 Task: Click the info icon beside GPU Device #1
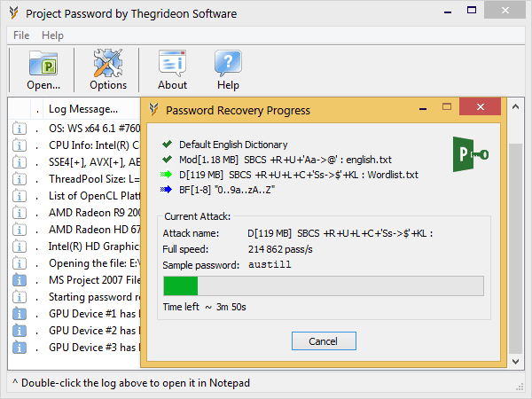20,314
